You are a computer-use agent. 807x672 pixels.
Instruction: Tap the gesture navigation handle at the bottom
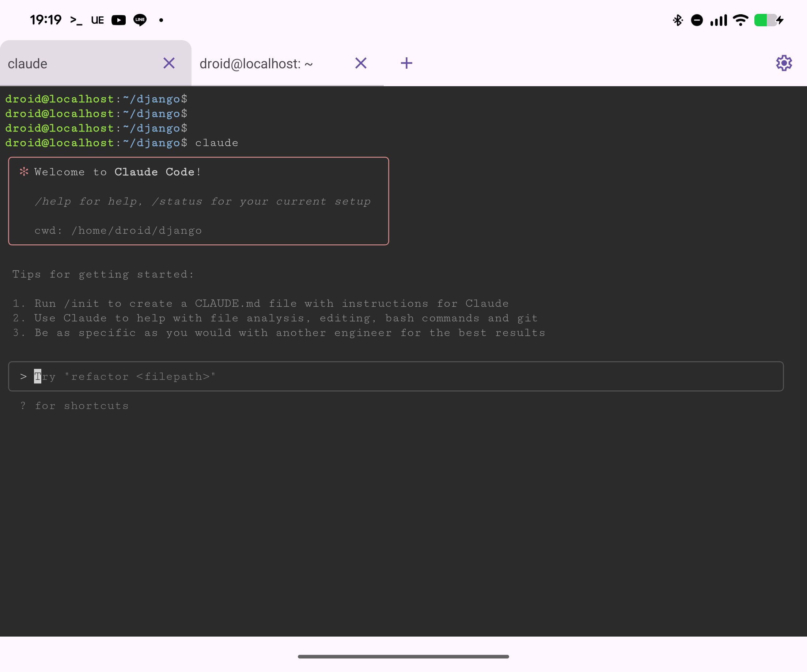coord(403,656)
